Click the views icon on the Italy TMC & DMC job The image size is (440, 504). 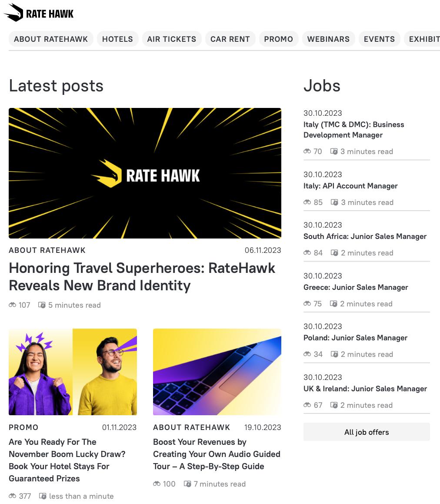307,151
